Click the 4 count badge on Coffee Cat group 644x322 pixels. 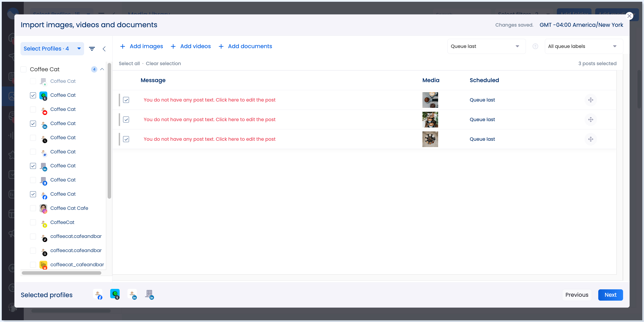tap(94, 69)
